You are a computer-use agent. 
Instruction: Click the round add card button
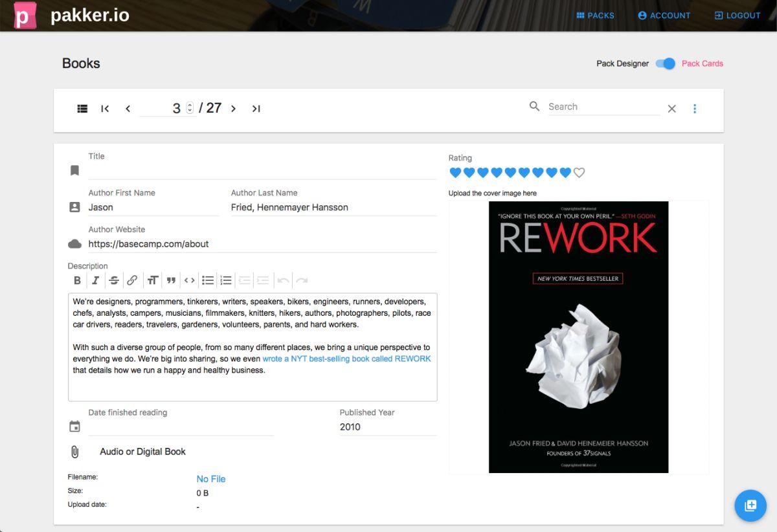coord(750,505)
